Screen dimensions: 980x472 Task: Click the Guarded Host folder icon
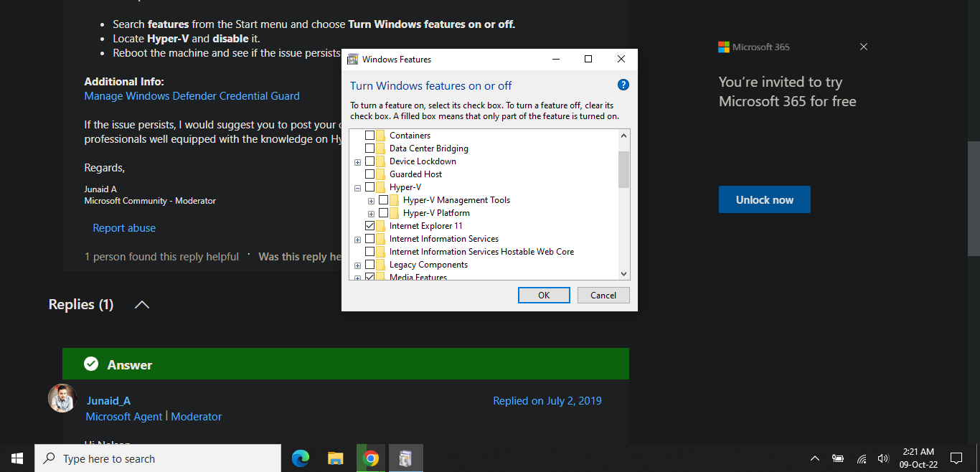point(381,174)
